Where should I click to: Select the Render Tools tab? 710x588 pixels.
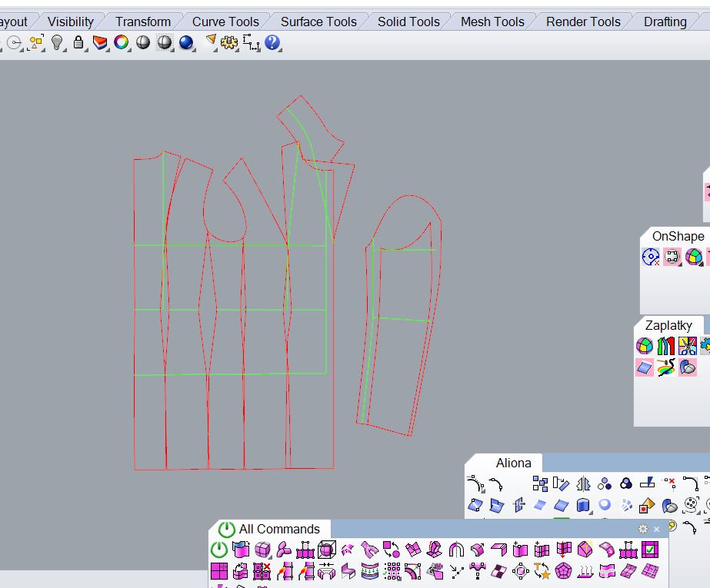582,22
